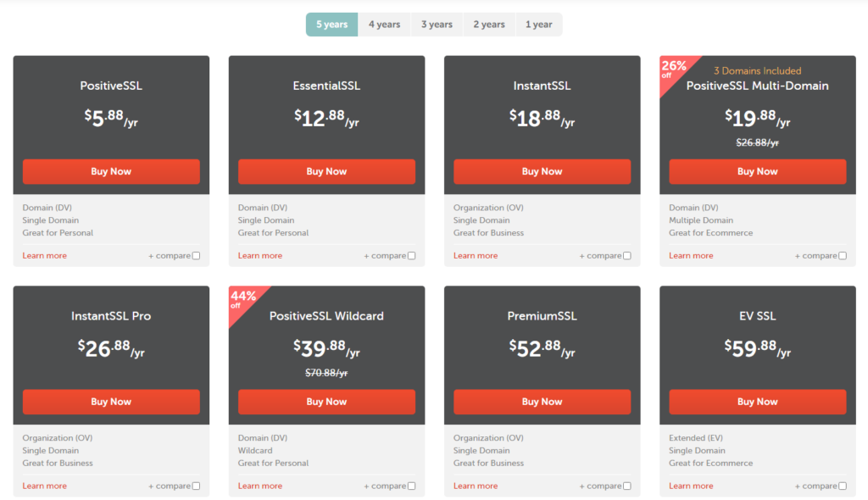Click InstantSSL Pro's $26.88/yr price
Screen dimensions: 868x500
click(x=111, y=348)
